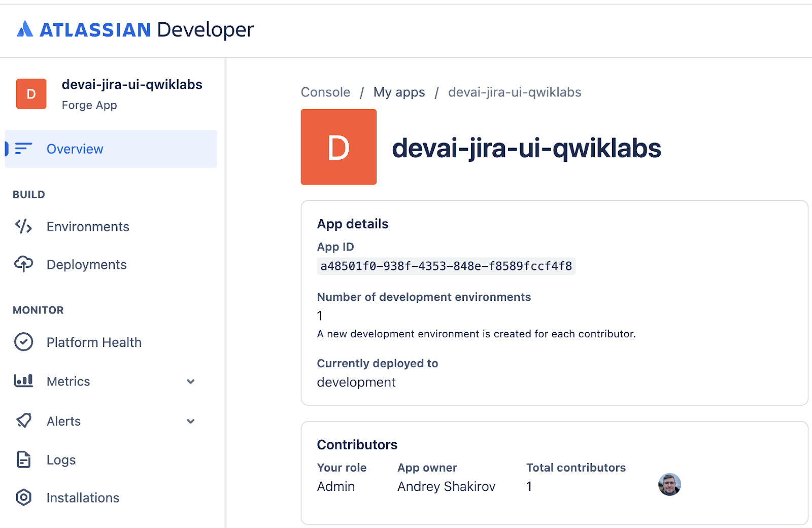Click the Logs document icon
812x528 pixels.
[x=23, y=460]
